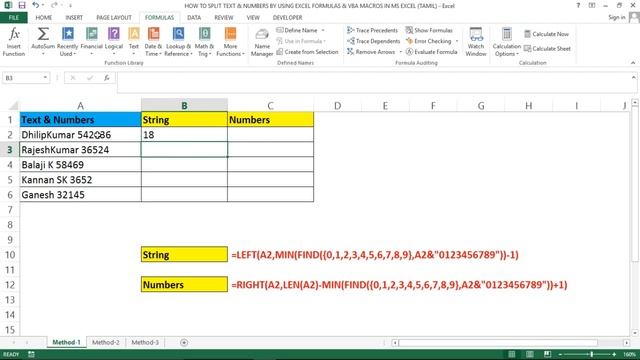The height and width of the screenshot is (360, 640).
Task: Open the Name Manager
Action: point(262,42)
